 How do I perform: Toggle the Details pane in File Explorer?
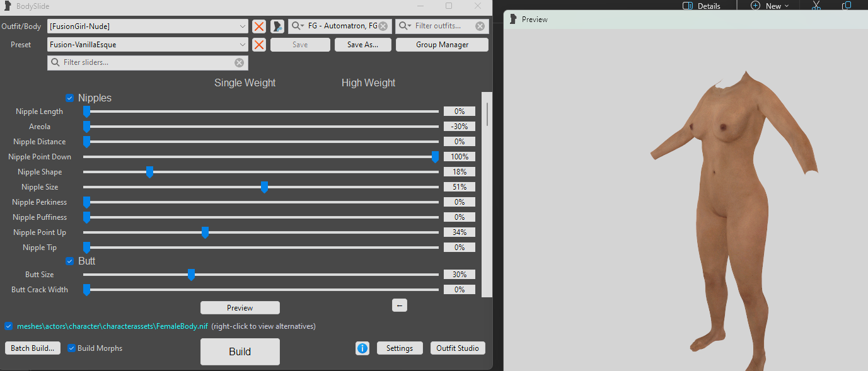[x=702, y=6]
